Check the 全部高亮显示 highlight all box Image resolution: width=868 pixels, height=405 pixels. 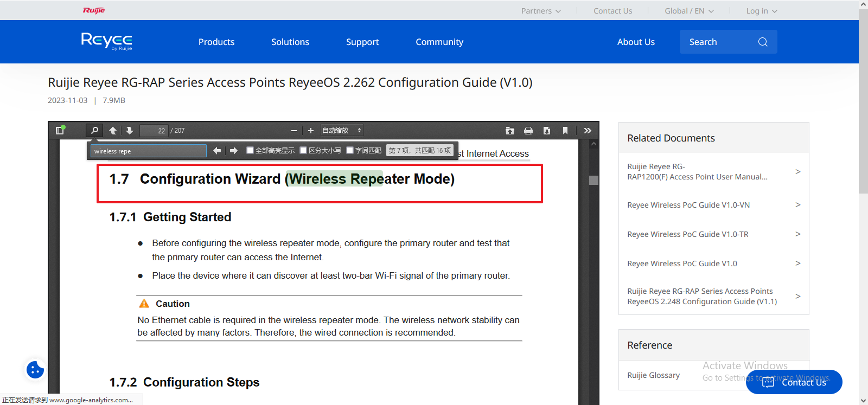[x=250, y=150]
